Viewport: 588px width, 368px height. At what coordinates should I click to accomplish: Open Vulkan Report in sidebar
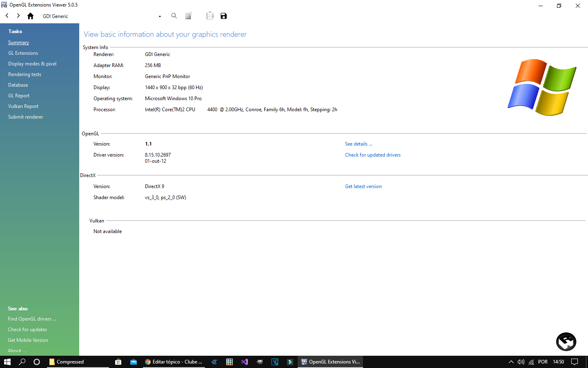[x=23, y=106]
